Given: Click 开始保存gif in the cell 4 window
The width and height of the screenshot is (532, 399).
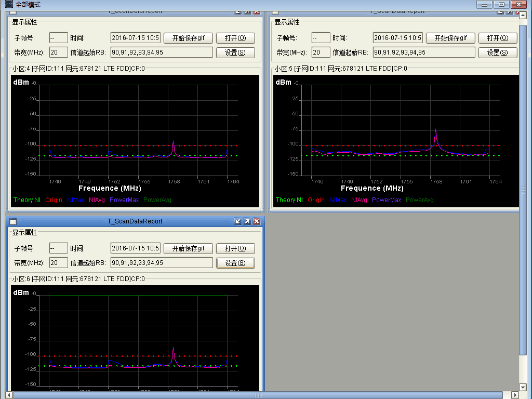Looking at the screenshot, I should point(188,38).
